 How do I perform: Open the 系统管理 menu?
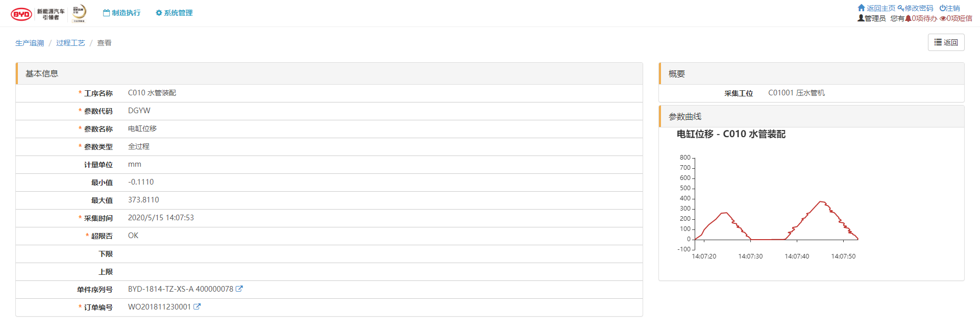pyautogui.click(x=174, y=13)
